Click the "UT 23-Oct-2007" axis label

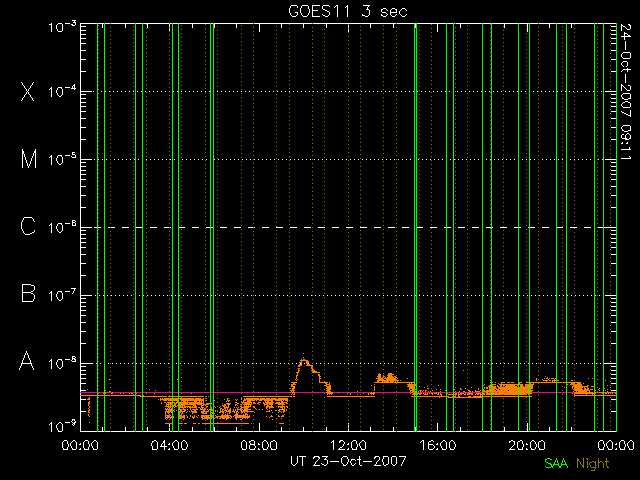tap(348, 461)
